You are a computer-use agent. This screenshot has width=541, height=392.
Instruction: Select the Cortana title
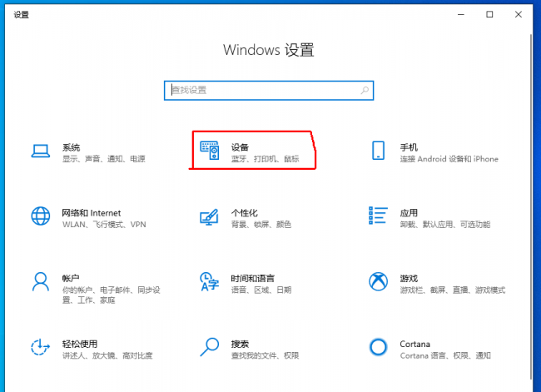pyautogui.click(x=415, y=344)
